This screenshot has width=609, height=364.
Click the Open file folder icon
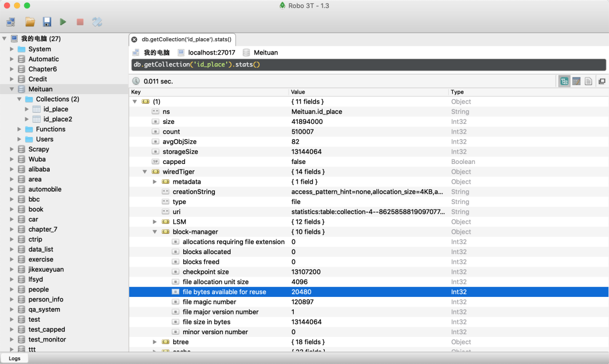pos(30,22)
